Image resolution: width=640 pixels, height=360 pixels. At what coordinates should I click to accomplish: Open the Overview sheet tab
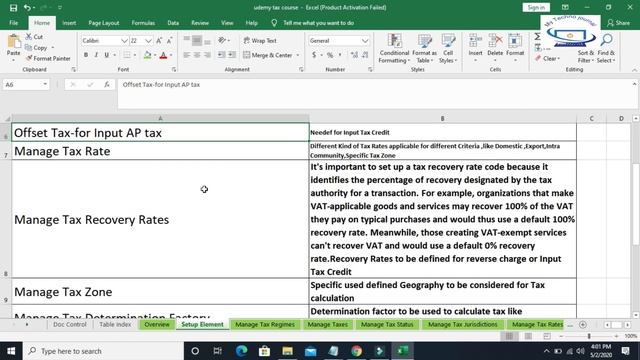click(157, 324)
